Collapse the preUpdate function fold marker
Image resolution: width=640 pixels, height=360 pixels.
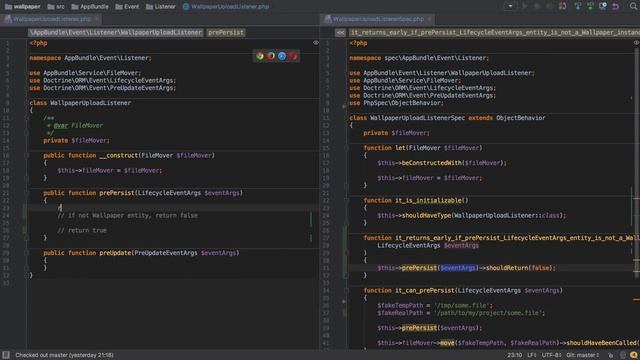click(26, 253)
